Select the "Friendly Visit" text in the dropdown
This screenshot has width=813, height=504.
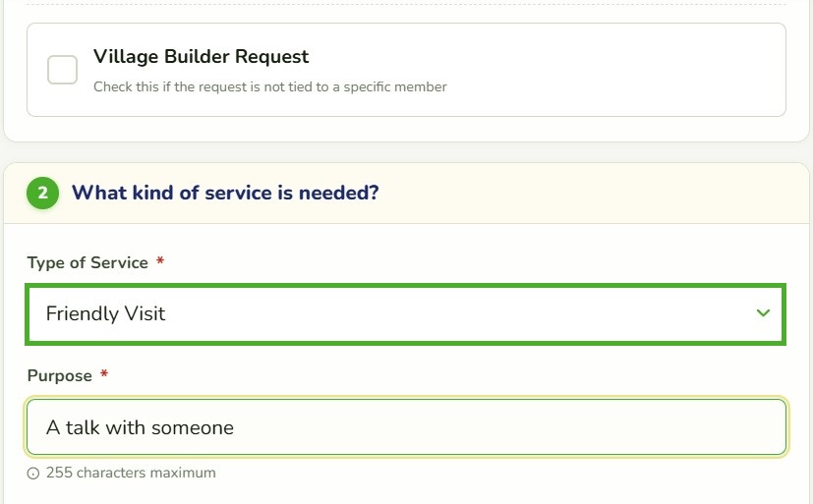[x=106, y=314]
